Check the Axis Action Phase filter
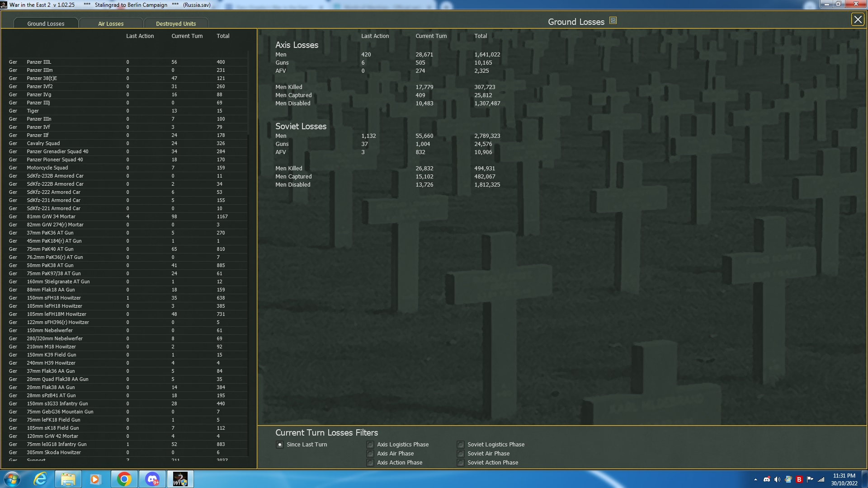Screen dimensions: 868x488 click(370, 463)
